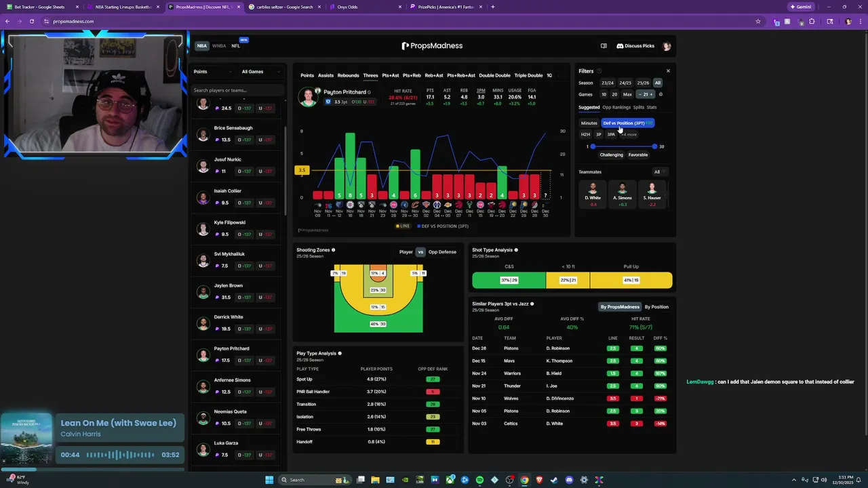Close the Filters panel with X
868x488 pixels.
(x=668, y=71)
